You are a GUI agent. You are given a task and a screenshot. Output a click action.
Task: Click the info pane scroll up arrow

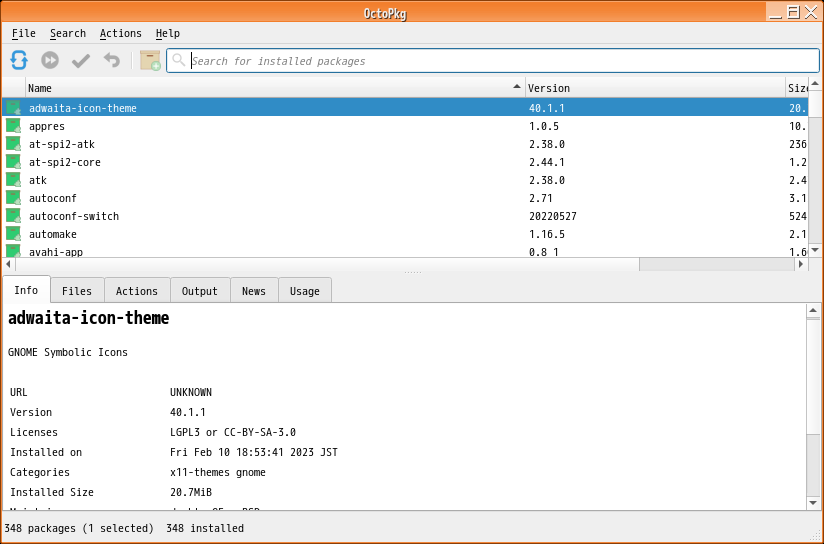click(x=813, y=311)
